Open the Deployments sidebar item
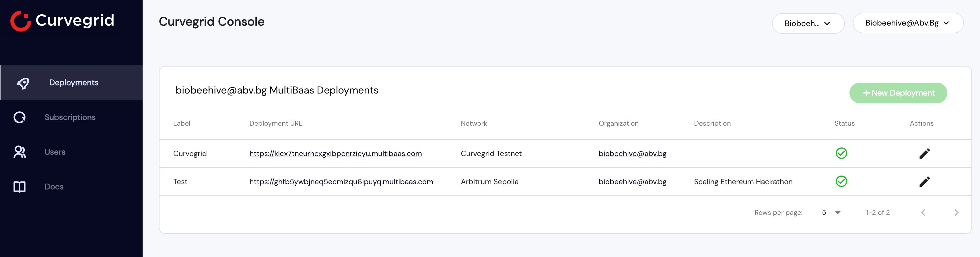This screenshot has width=980, height=257. click(x=71, y=83)
